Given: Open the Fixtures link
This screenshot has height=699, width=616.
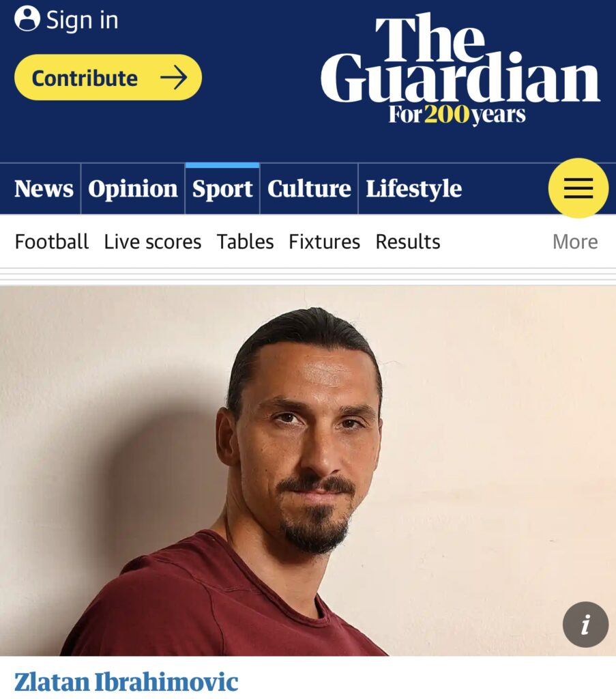Looking at the screenshot, I should click(324, 242).
